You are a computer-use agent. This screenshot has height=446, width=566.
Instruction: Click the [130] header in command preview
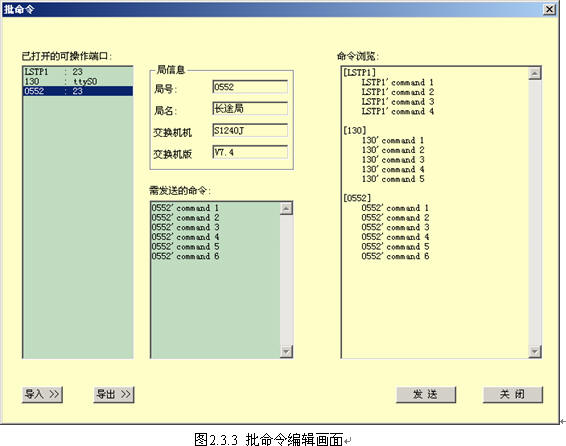click(354, 130)
